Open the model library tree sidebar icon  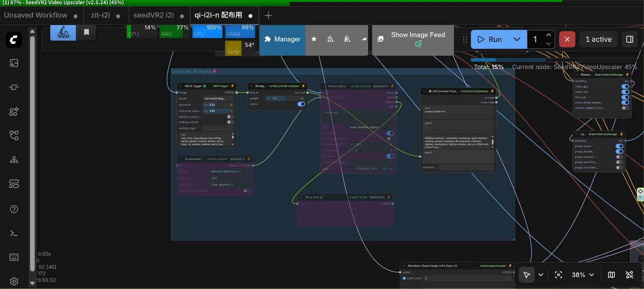[x=14, y=160]
